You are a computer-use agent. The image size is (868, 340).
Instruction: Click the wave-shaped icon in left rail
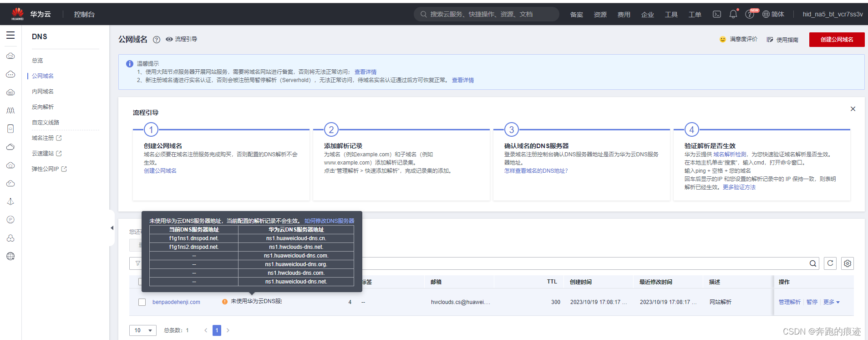(x=10, y=110)
